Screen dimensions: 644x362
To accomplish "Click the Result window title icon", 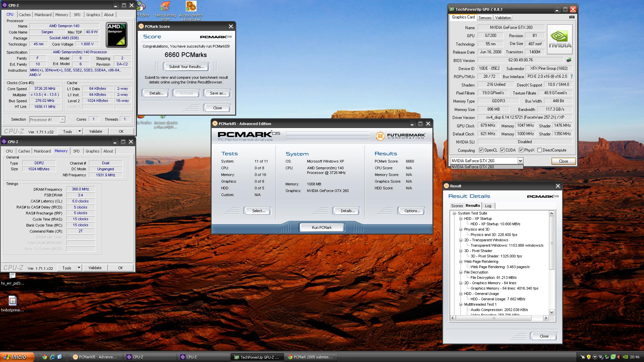I will click(446, 186).
